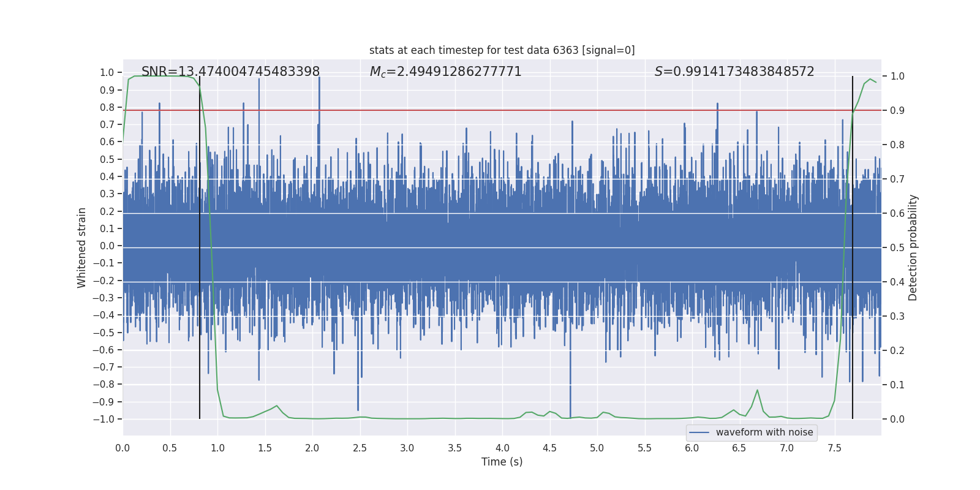Viewport: 980px width, 490px height.
Task: Click the 0.5 tick on the Time axis
Action: (170, 448)
